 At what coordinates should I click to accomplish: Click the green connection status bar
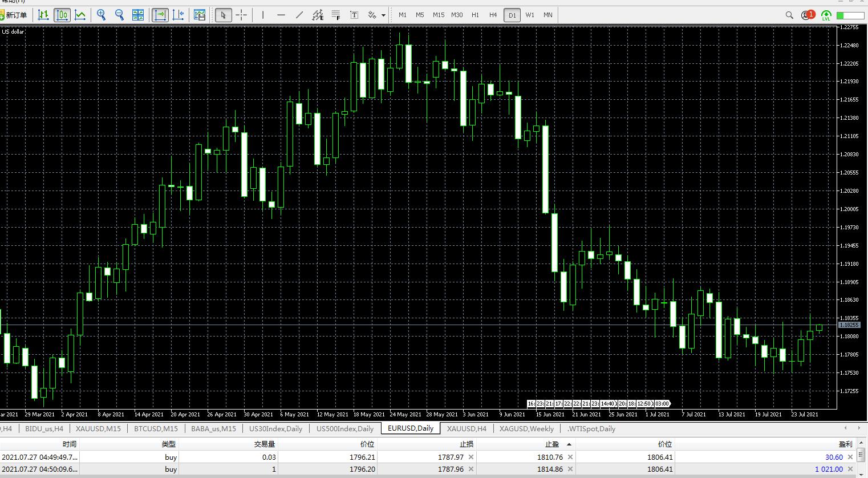pyautogui.click(x=851, y=15)
